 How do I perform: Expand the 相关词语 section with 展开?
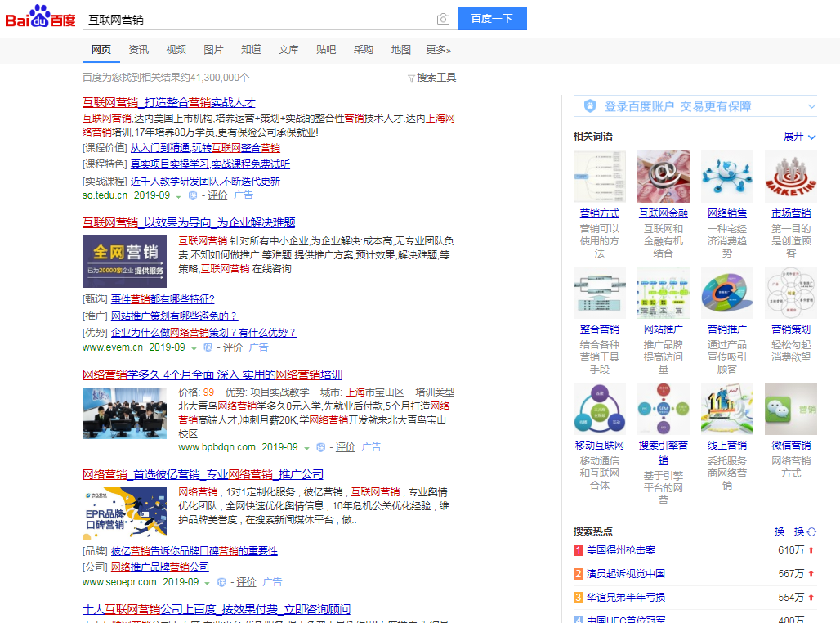click(799, 137)
